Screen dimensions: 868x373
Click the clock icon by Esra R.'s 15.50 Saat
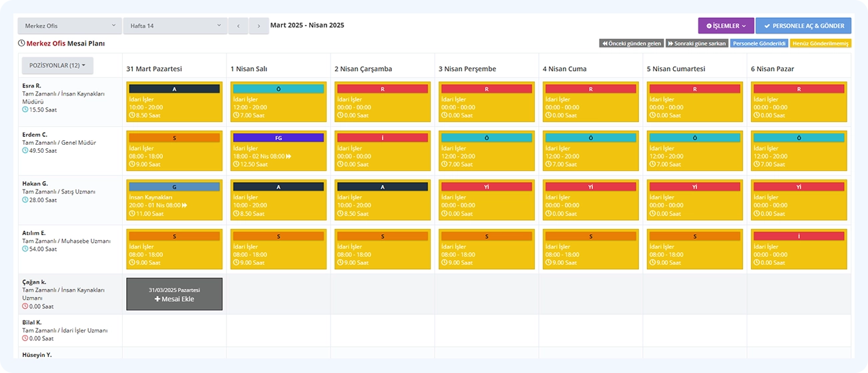pos(25,109)
